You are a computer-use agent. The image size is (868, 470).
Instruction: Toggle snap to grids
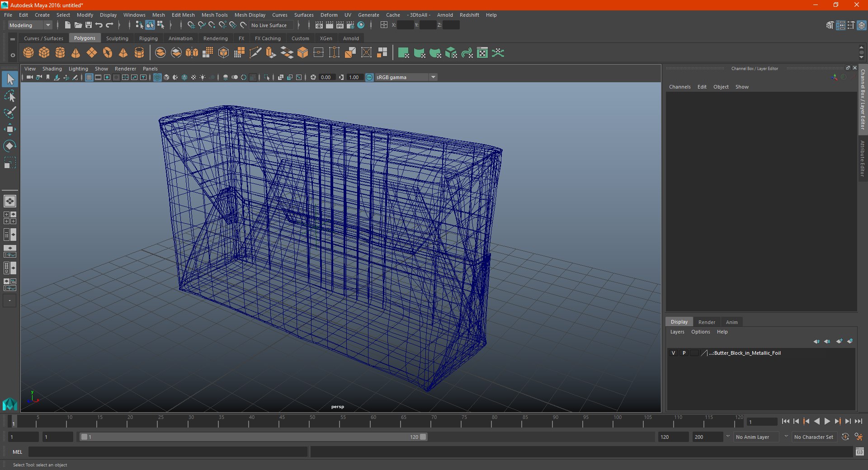coord(191,25)
